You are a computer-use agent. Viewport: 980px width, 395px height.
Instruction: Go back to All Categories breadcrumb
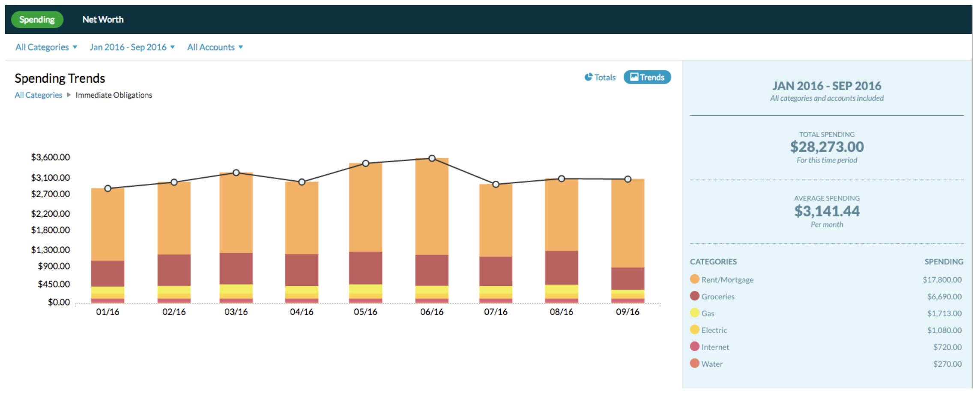[x=39, y=95]
